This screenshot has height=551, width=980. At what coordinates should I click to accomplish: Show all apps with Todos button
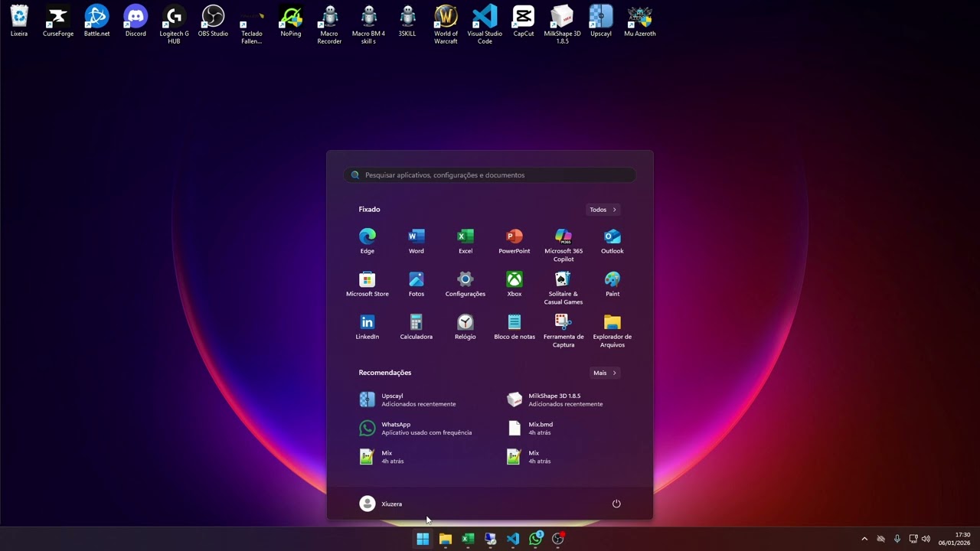point(603,210)
